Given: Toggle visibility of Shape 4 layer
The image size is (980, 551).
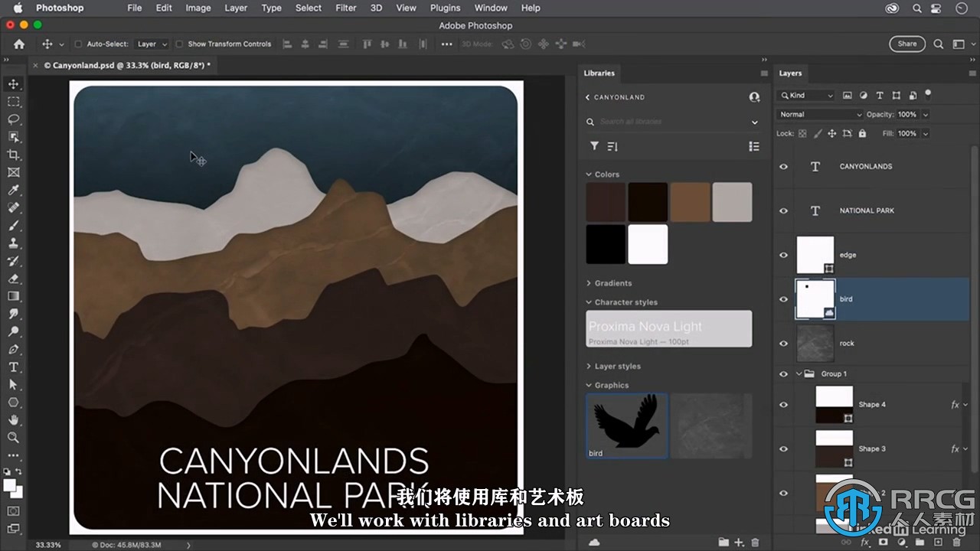Looking at the screenshot, I should tap(783, 405).
